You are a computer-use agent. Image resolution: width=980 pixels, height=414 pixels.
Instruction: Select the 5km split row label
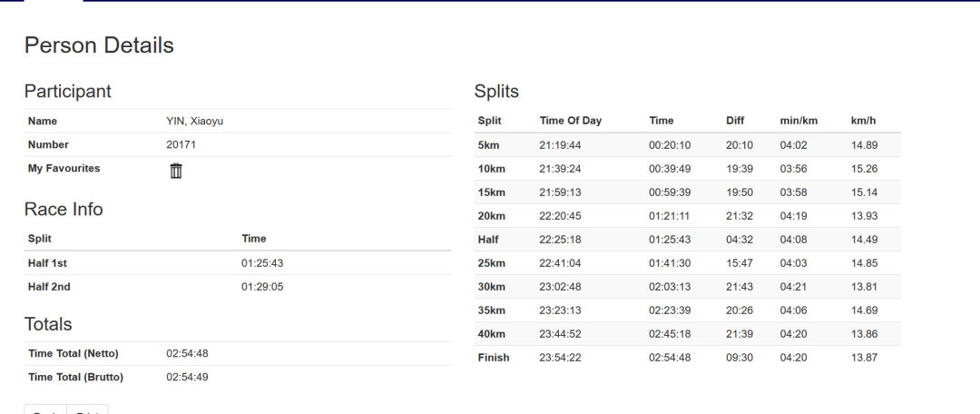pyautogui.click(x=488, y=145)
